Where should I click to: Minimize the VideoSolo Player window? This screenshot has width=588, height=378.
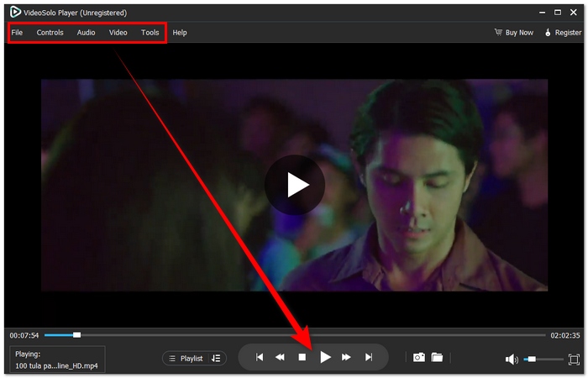point(543,13)
